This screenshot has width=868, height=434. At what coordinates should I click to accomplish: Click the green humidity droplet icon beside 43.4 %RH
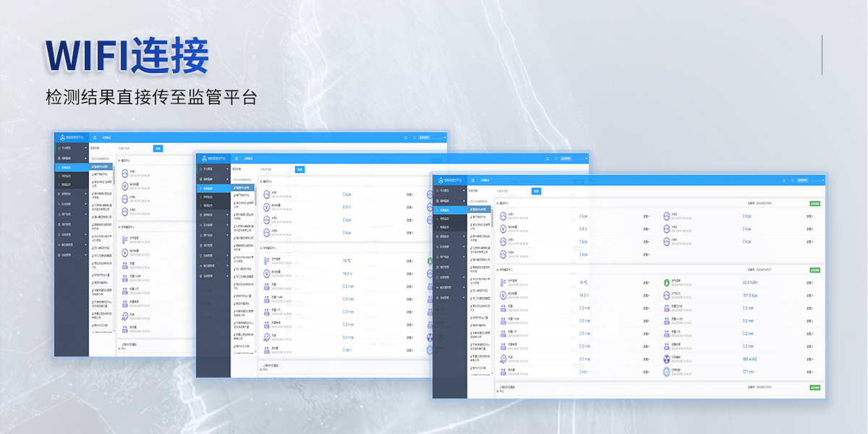coord(667,283)
